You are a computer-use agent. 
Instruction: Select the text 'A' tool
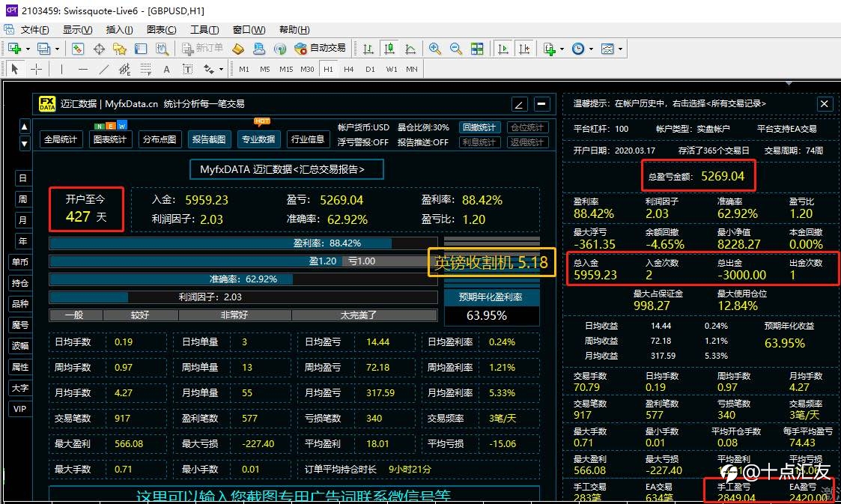click(166, 69)
